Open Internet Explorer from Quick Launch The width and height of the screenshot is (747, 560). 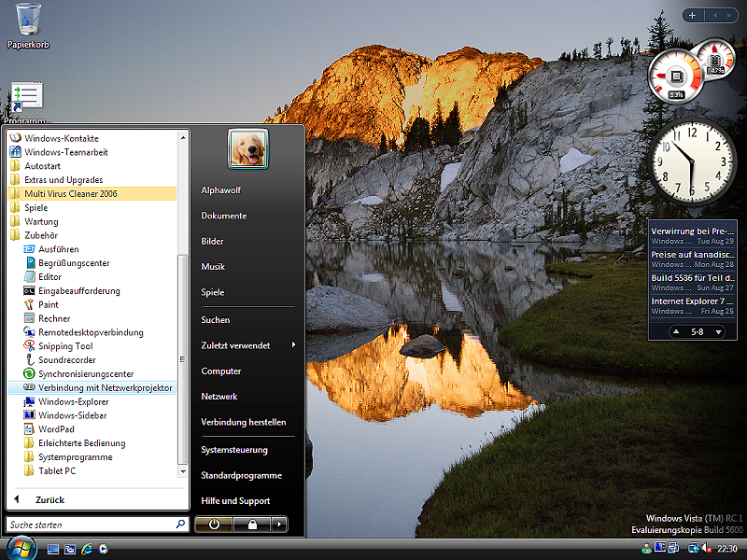click(x=87, y=549)
